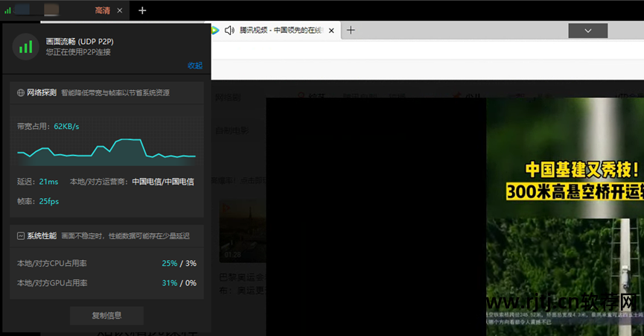Click the 带宽占用 62KB/s value
The width and height of the screenshot is (644, 336).
[66, 126]
